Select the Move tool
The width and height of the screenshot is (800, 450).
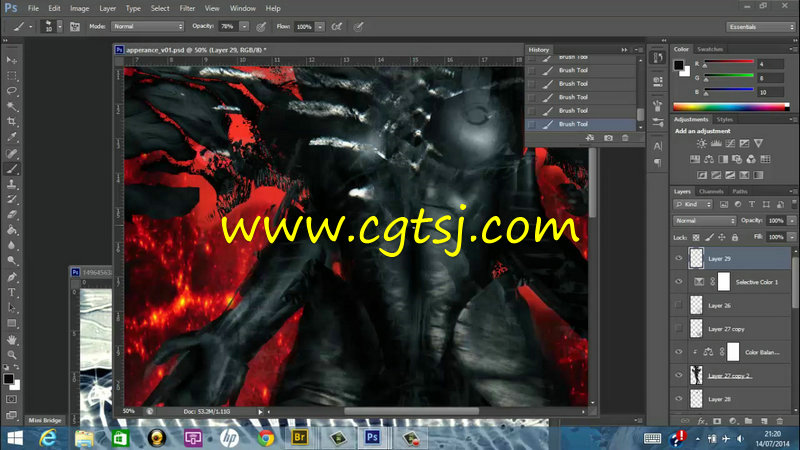click(x=12, y=60)
